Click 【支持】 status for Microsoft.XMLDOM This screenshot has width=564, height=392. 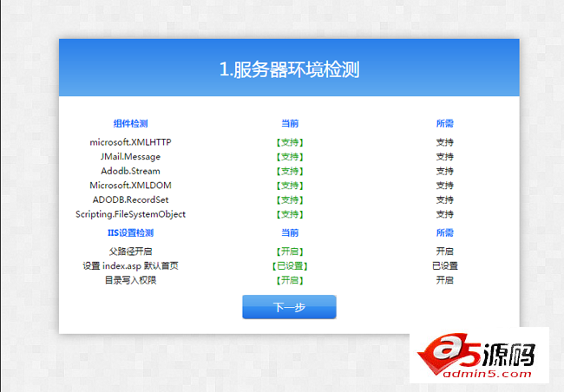tap(290, 186)
